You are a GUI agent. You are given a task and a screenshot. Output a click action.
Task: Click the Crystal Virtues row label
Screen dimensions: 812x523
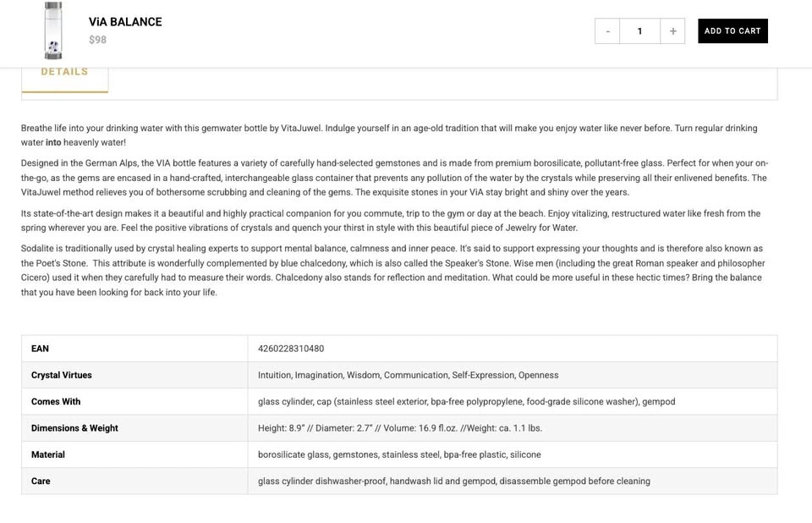point(62,375)
